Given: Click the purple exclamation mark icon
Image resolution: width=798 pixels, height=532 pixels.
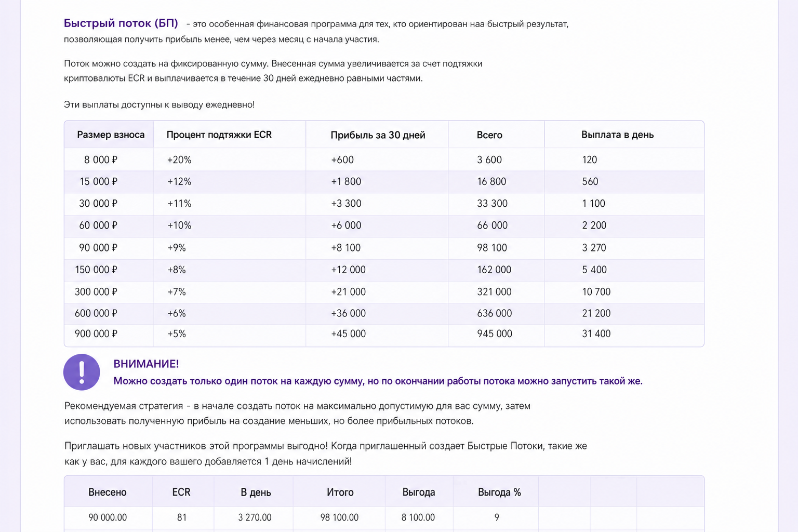Looking at the screenshot, I should click(82, 372).
